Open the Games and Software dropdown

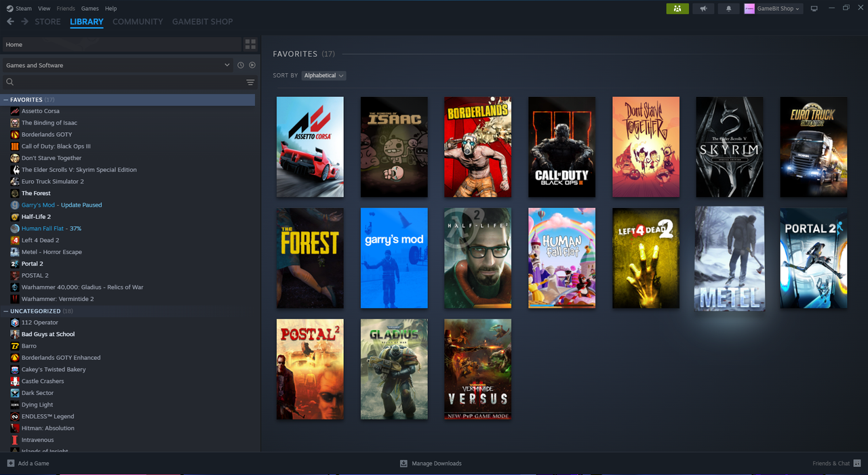118,65
